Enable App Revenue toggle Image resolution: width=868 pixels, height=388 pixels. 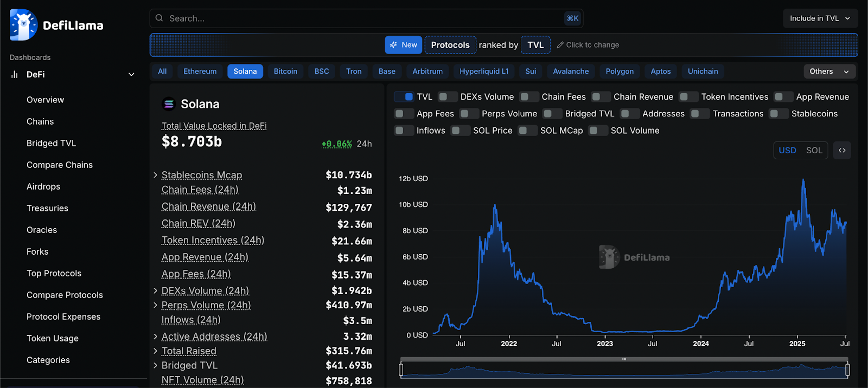pyautogui.click(x=783, y=97)
